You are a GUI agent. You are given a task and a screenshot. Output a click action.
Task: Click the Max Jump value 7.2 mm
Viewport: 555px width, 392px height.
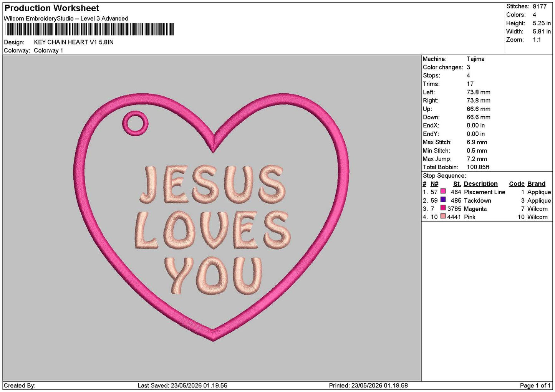pos(477,159)
